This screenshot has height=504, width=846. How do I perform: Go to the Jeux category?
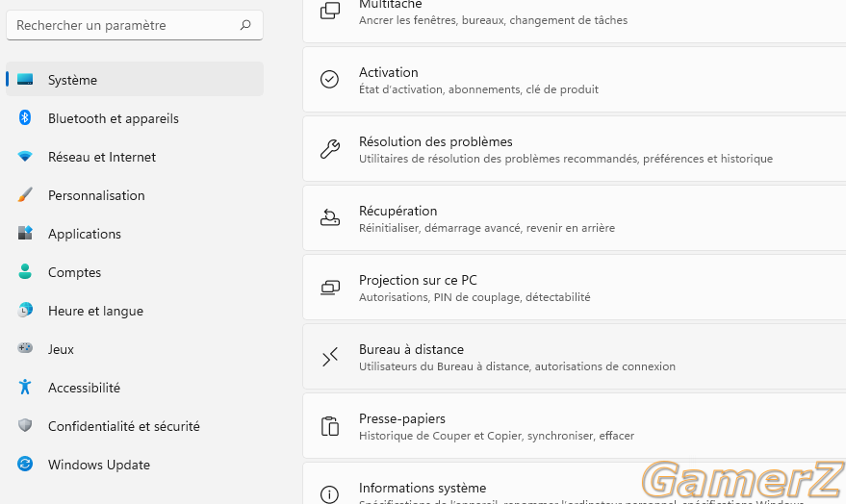tap(135, 349)
